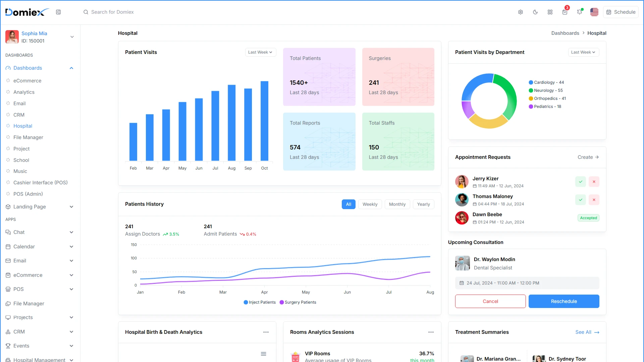Toggle the Orthopedics legend entry
Image resolution: width=644 pixels, height=362 pixels.
[x=547, y=99]
